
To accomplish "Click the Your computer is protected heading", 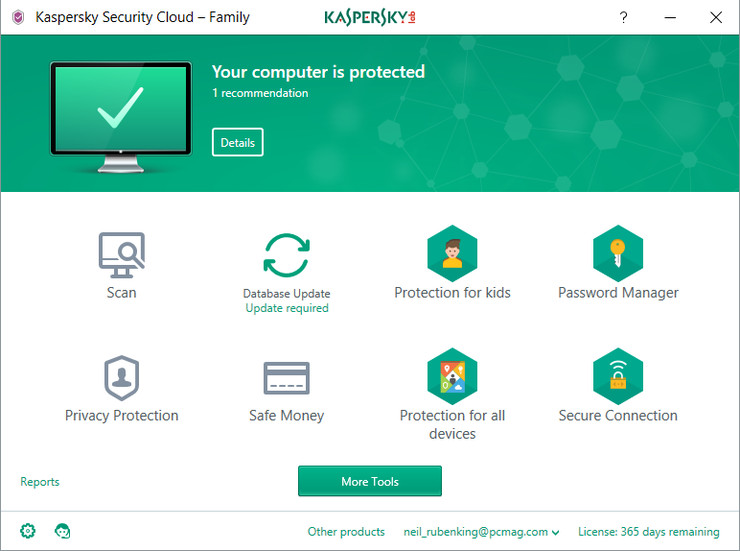I will [319, 72].
